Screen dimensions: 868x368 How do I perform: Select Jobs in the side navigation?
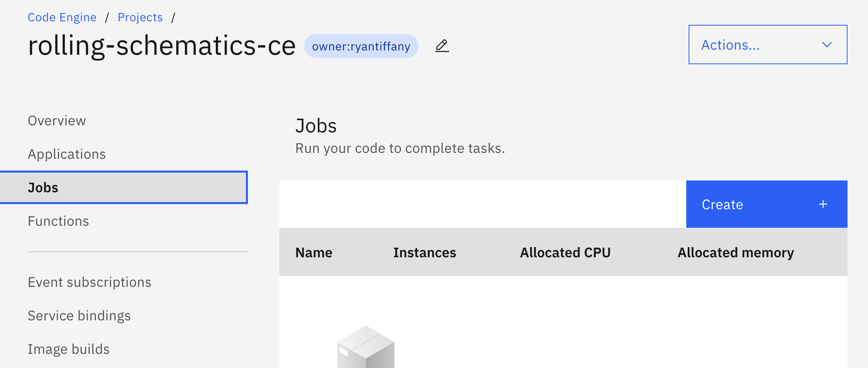[x=124, y=188]
